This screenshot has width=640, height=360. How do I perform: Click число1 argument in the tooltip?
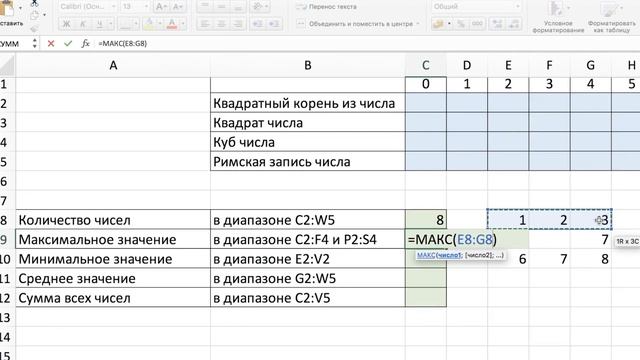[x=449, y=255]
